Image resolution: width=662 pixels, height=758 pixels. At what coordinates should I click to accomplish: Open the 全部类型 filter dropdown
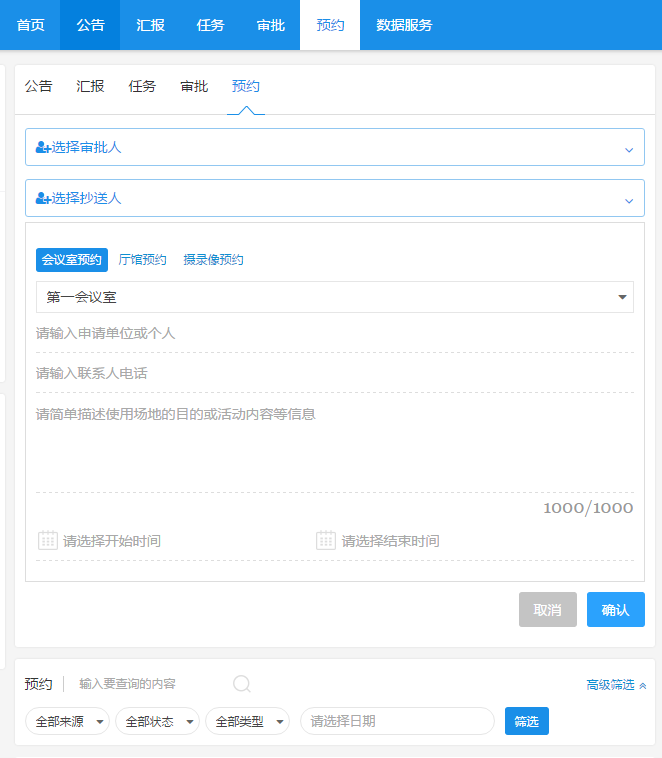(x=247, y=721)
